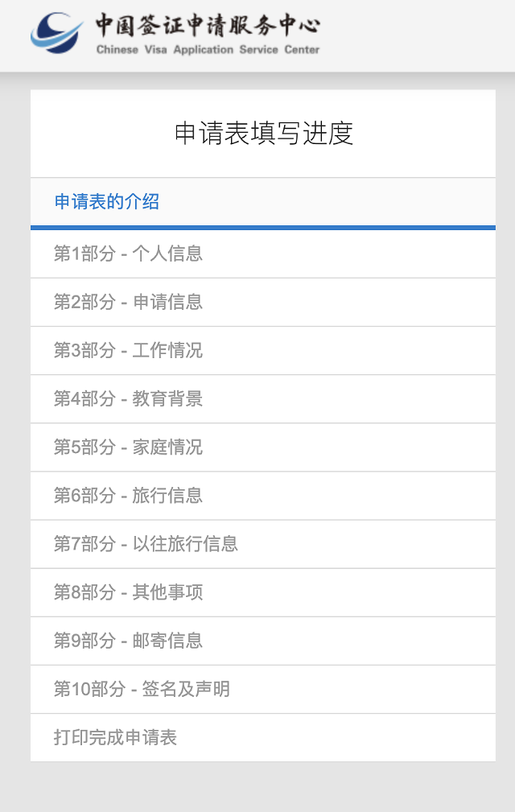Click the blue progress bar under 申请表的介绍
Screen dimensions: 515x812
tap(263, 228)
